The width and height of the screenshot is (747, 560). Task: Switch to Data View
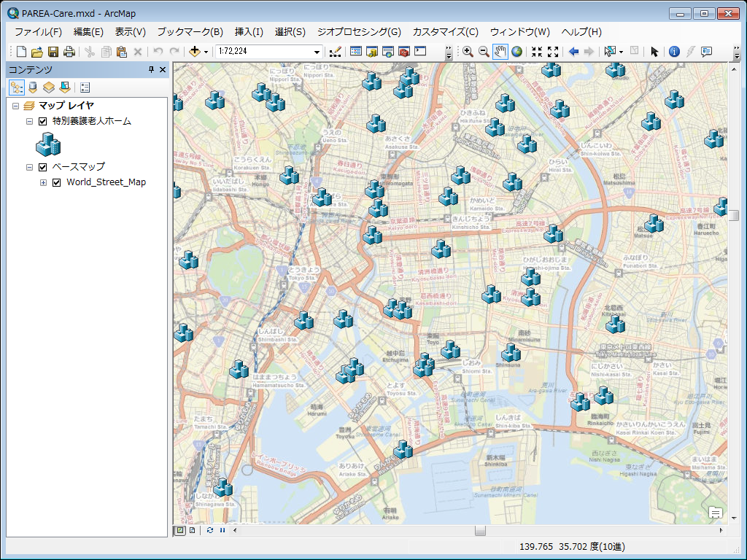tap(179, 530)
